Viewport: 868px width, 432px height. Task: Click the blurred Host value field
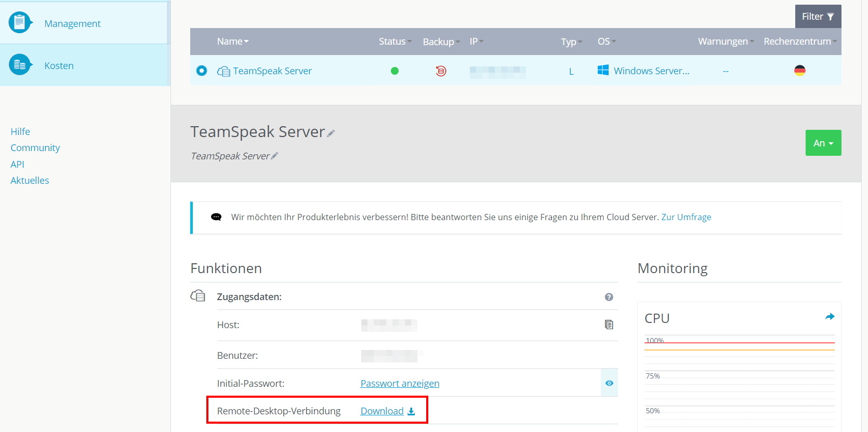(x=389, y=325)
